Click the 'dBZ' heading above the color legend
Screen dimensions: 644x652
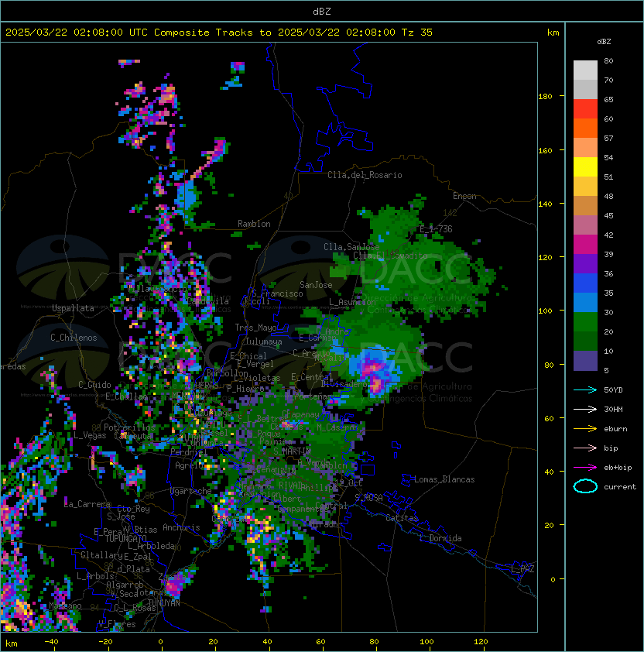604,42
